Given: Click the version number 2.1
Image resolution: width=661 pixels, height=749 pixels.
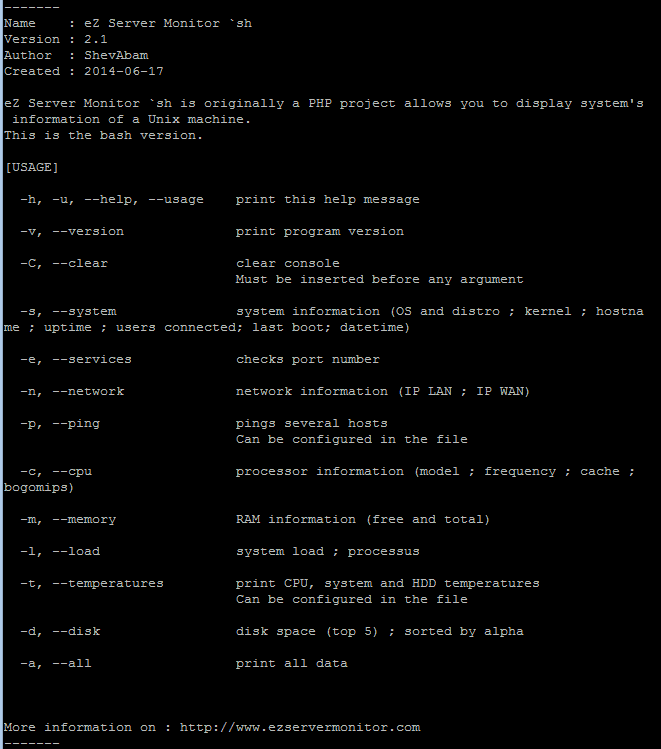Looking at the screenshot, I should 96,40.
